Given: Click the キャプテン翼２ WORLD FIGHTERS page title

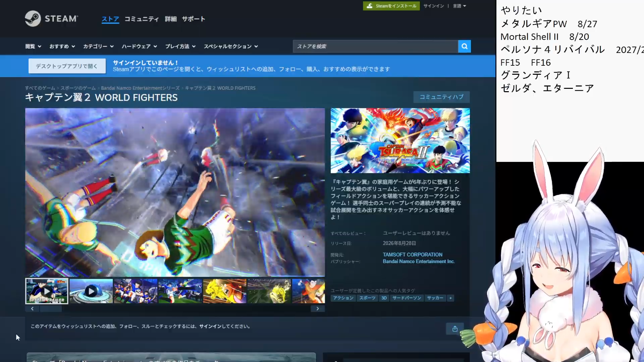Looking at the screenshot, I should tap(101, 98).
